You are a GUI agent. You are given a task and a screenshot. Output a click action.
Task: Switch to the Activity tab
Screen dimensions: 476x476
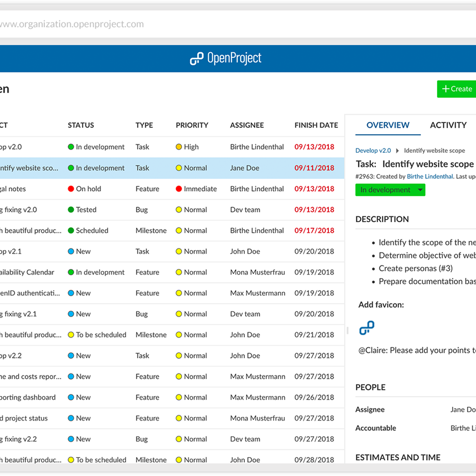(448, 125)
